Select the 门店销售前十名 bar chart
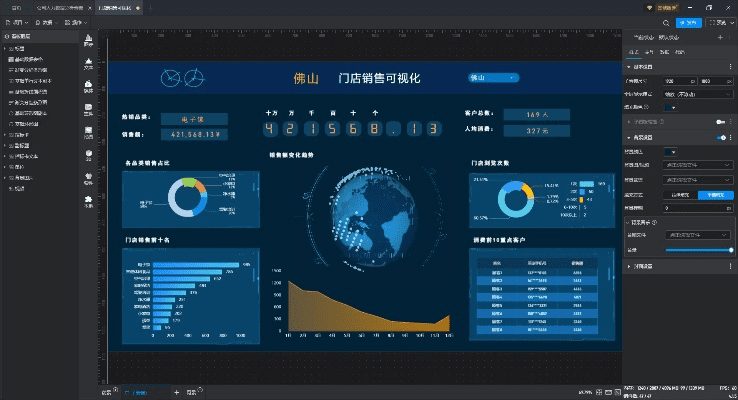Image resolution: width=738 pixels, height=400 pixels. pyautogui.click(x=191, y=296)
